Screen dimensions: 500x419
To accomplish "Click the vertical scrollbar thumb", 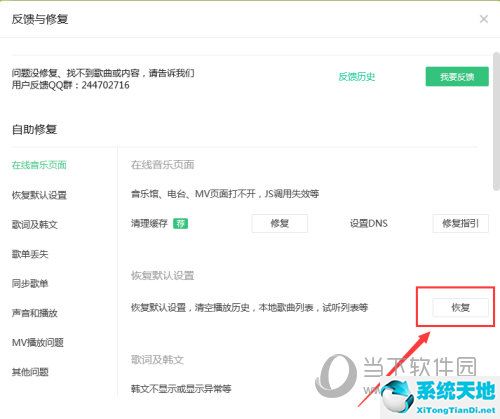I will pyautogui.click(x=496, y=122).
